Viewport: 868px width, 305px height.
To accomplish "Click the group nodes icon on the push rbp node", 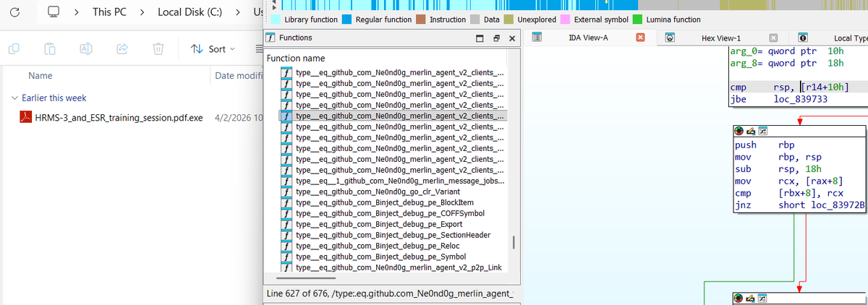I will [762, 131].
